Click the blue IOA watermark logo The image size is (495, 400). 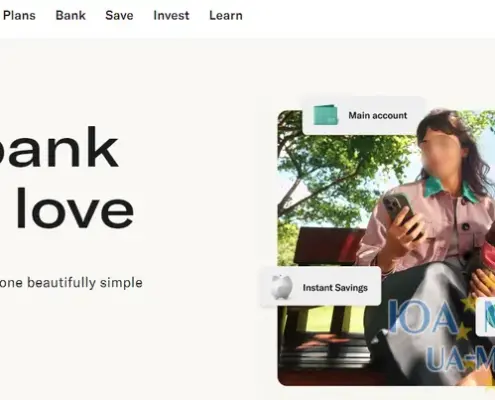(x=422, y=316)
